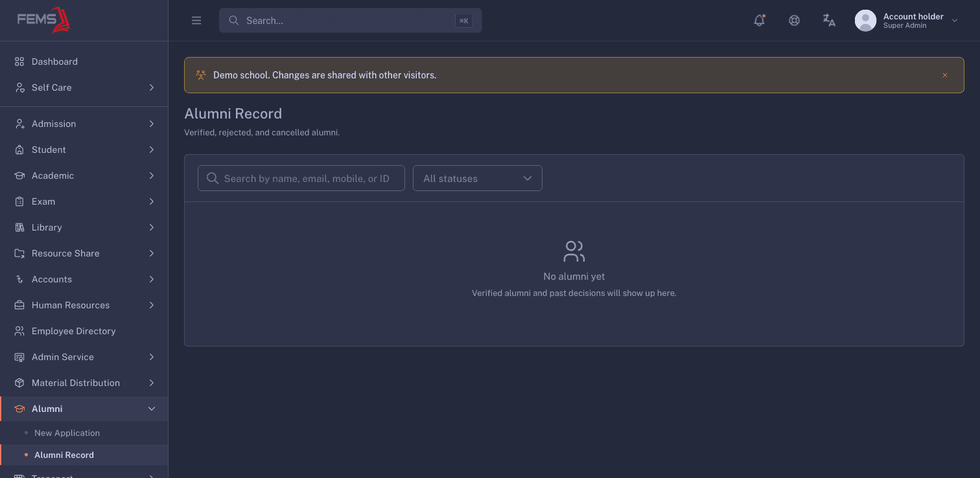Click the Library books icon
980x478 pixels.
19,227
